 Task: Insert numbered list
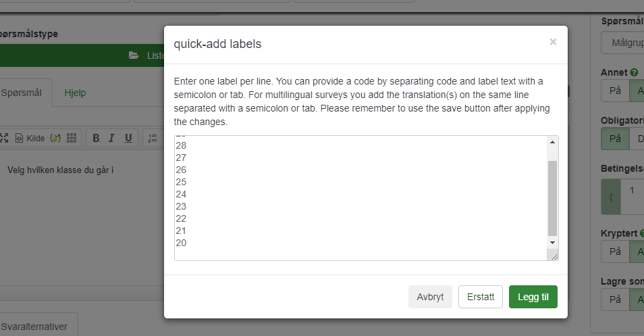tap(153, 138)
